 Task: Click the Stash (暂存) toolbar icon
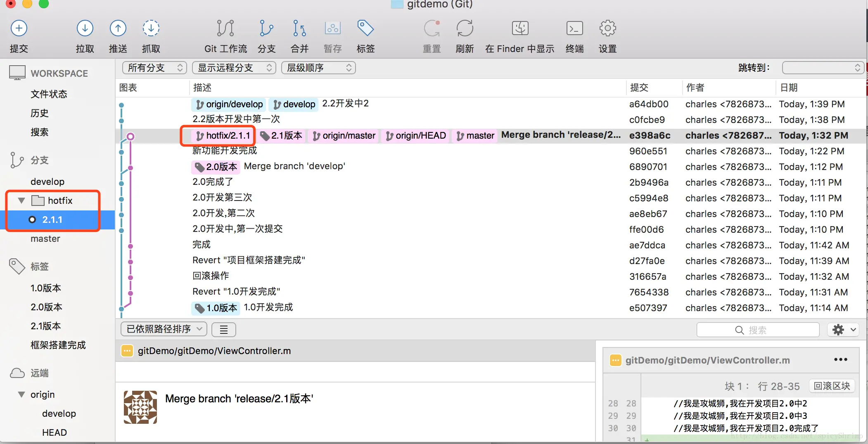pyautogui.click(x=332, y=28)
